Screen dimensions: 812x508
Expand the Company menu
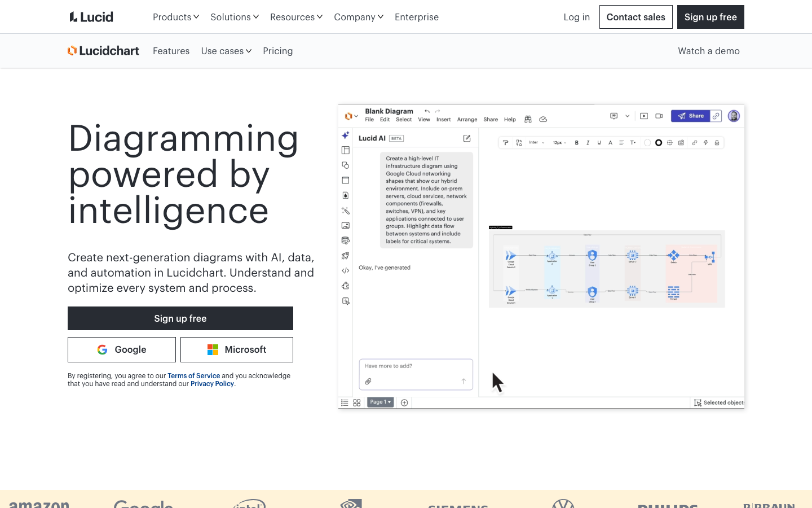359,17
